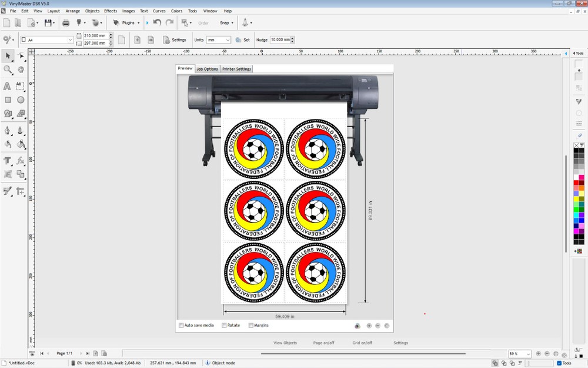The height and width of the screenshot is (368, 588).
Task: Enable Auto save media
Action: coord(181,325)
